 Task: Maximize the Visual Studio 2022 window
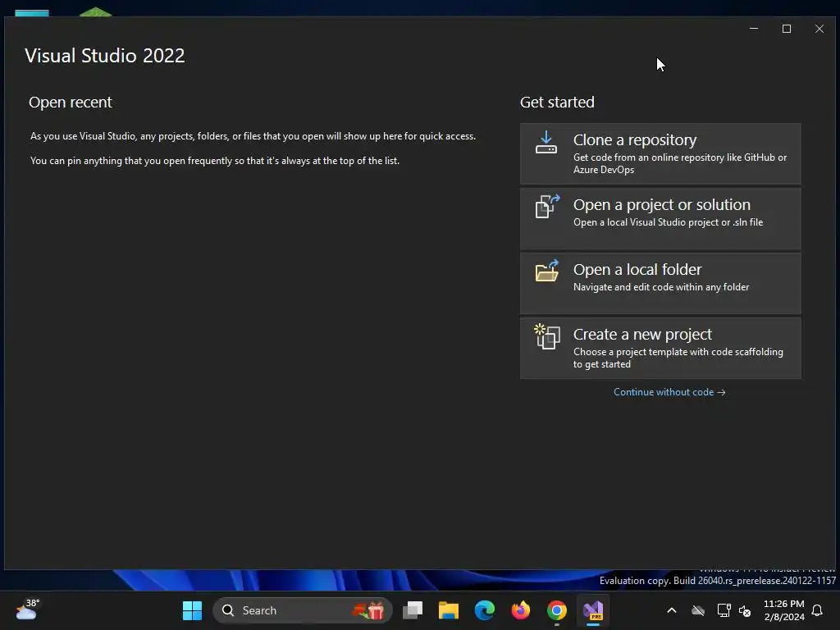787,29
